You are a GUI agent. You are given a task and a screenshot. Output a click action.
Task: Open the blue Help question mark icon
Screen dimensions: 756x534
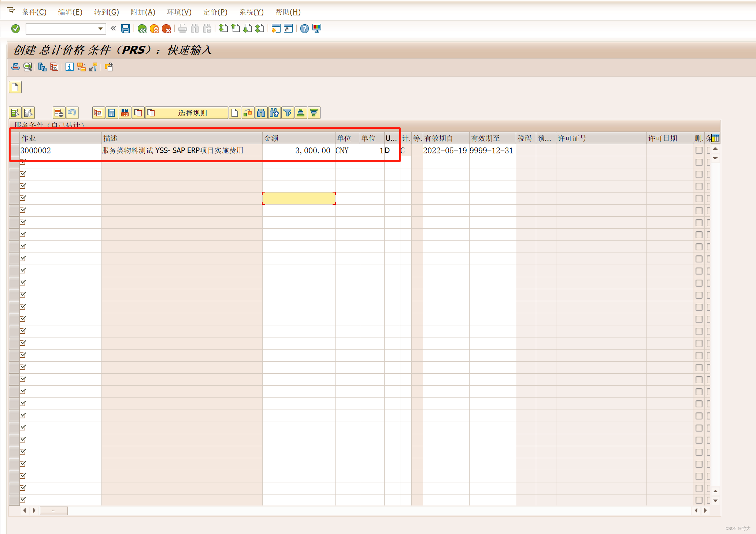[304, 29]
